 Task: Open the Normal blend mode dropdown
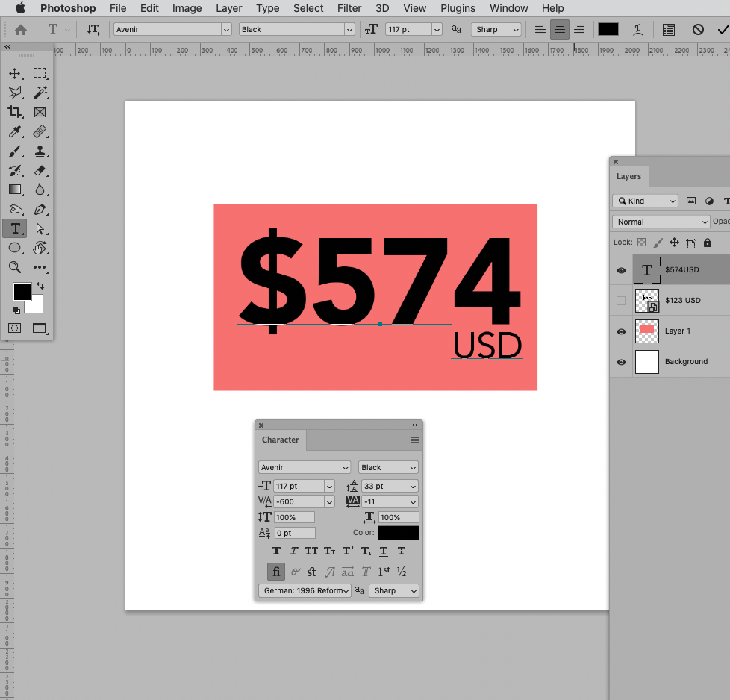pyautogui.click(x=661, y=222)
